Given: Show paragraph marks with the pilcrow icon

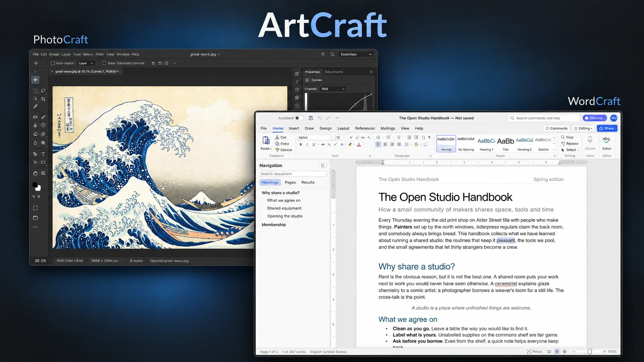Looking at the screenshot, I should point(429,137).
